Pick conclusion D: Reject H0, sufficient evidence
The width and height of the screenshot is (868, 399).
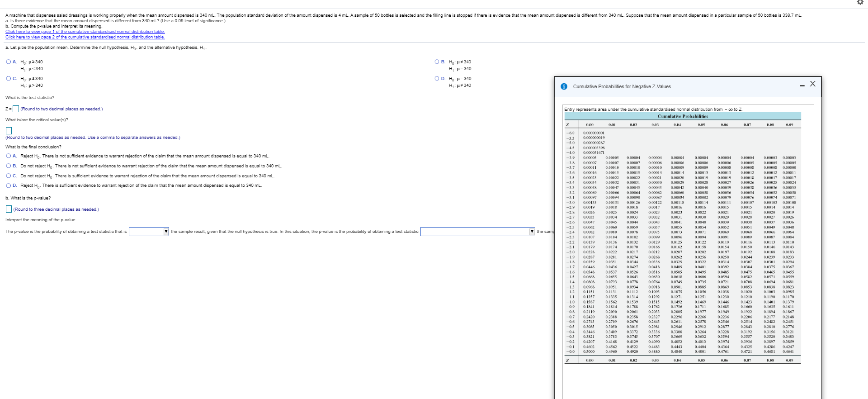click(9, 185)
